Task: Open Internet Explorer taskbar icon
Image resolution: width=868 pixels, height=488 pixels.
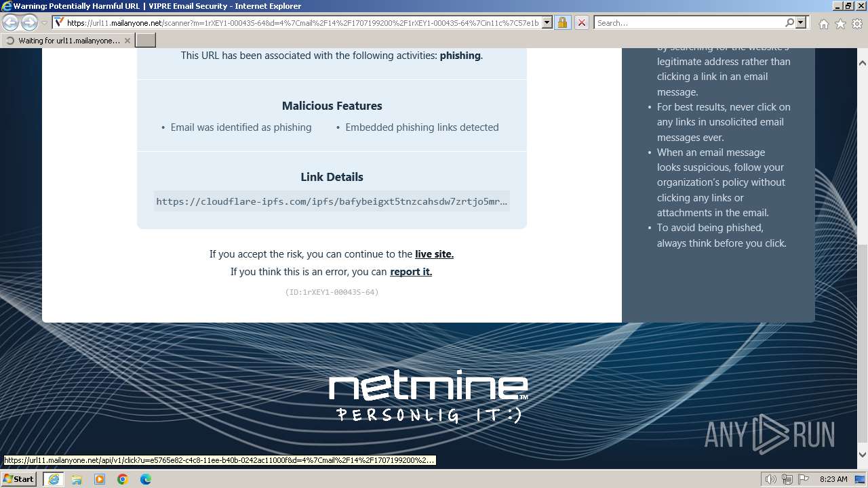Action: [54, 479]
